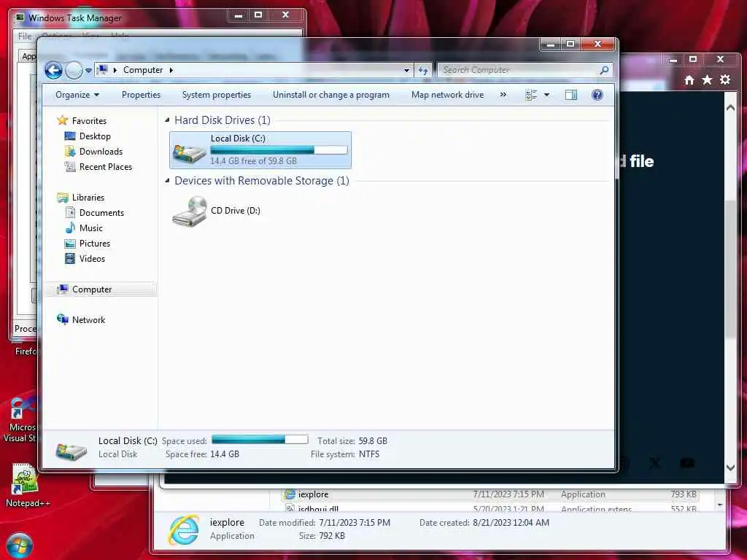Open File menu in Windows Task Manager
Viewport: 747px width, 560px height.
click(25, 36)
